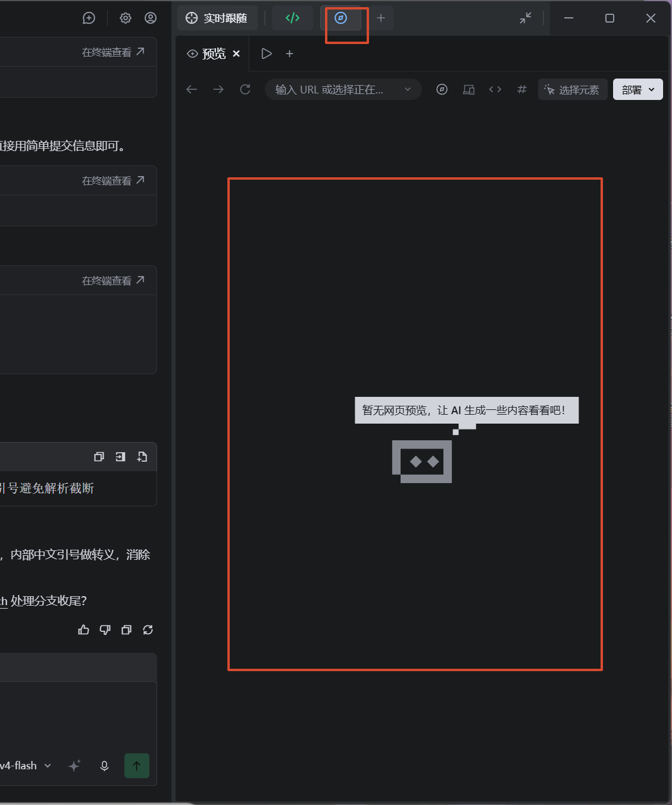Viewport: 672px width, 805px height.
Task: Insert the code block using the arrow-in icon
Action: pyautogui.click(x=120, y=457)
